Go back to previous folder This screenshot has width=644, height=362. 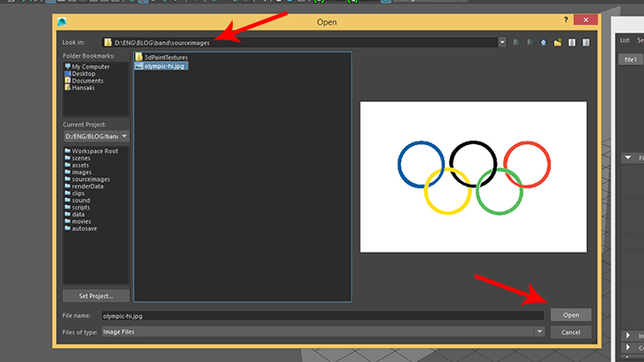pyautogui.click(x=516, y=42)
